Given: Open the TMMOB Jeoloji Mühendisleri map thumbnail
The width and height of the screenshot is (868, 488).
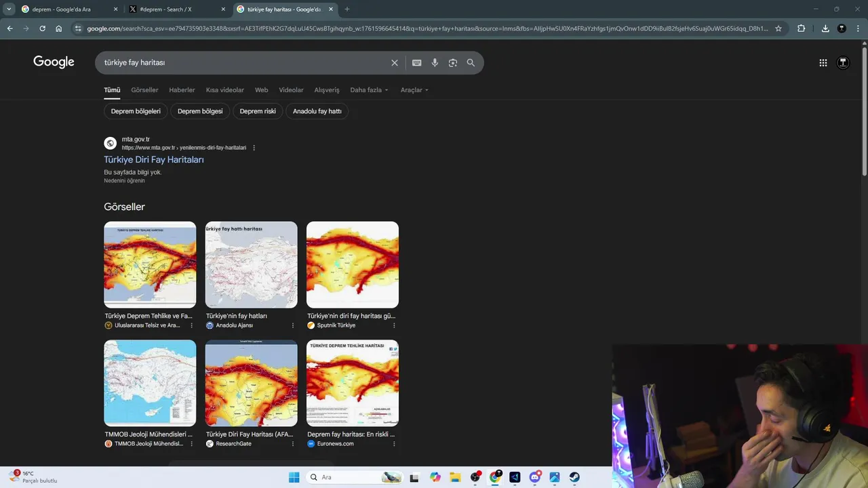Looking at the screenshot, I should point(150,383).
